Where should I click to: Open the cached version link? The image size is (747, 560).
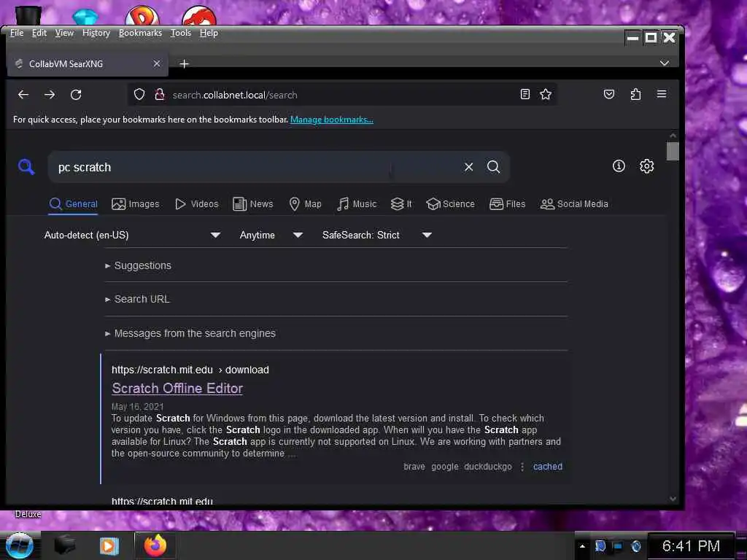tap(547, 467)
